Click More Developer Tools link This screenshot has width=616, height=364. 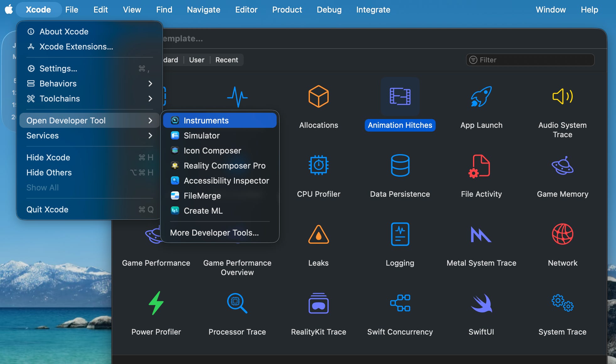pos(215,233)
